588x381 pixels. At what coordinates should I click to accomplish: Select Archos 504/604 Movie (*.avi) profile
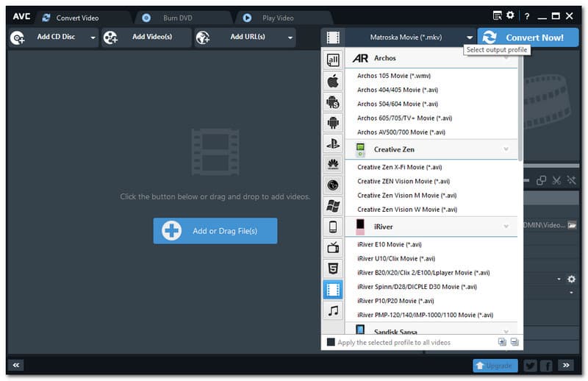(x=398, y=104)
